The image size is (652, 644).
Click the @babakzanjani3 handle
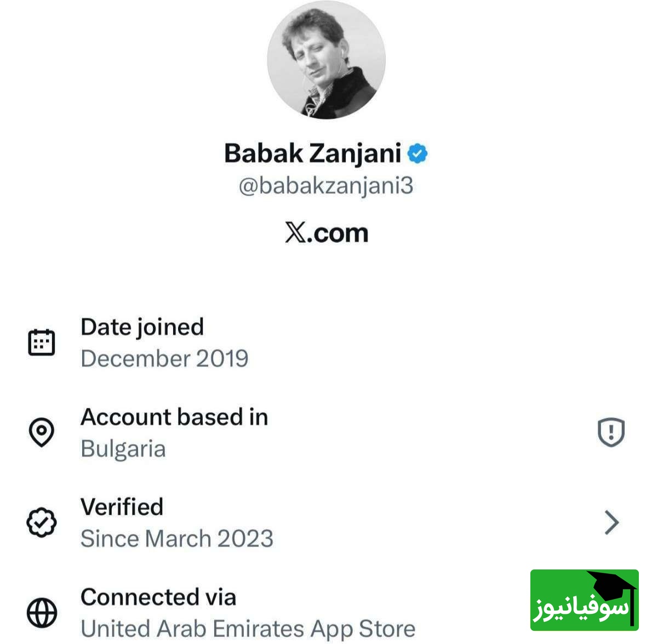pos(326,186)
